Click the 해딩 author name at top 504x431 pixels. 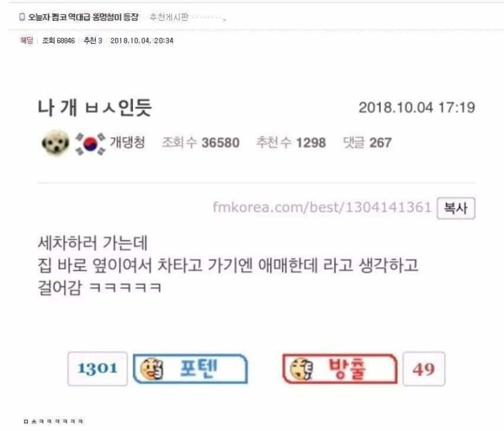[x=27, y=40]
